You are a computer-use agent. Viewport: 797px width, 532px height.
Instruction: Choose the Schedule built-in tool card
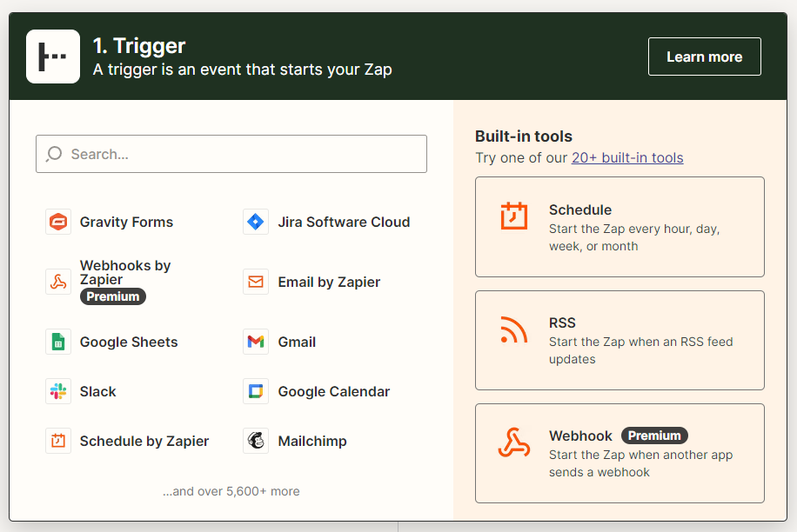pyautogui.click(x=620, y=227)
